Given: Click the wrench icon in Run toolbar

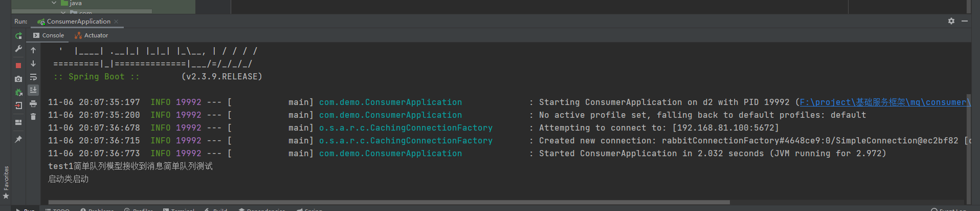Looking at the screenshot, I should tap(18, 49).
